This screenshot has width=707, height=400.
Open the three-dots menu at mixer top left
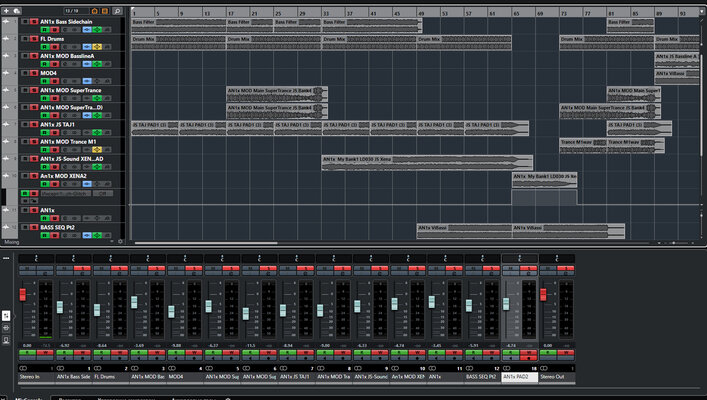coord(6,258)
